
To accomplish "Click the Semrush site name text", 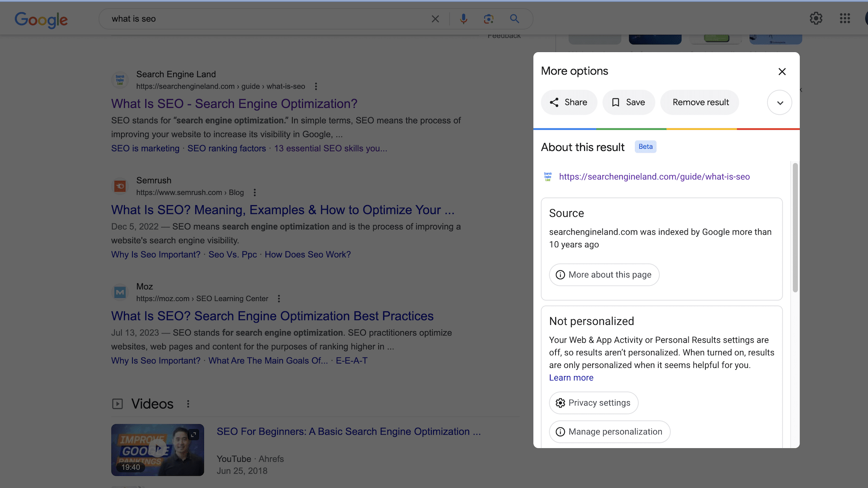I will [x=154, y=181].
